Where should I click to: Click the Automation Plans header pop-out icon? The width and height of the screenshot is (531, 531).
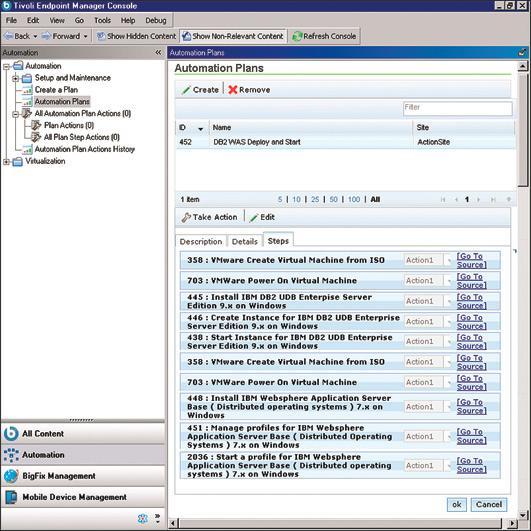coord(522,52)
